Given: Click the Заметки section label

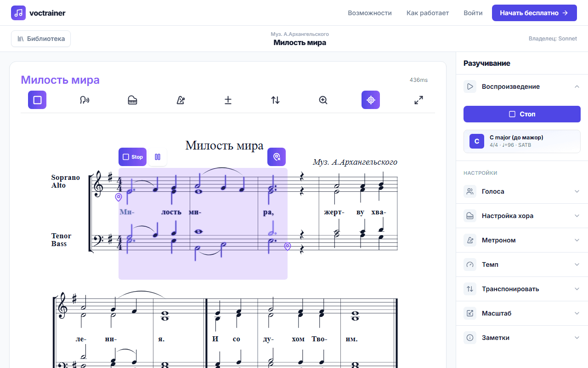Looking at the screenshot, I should point(496,338).
